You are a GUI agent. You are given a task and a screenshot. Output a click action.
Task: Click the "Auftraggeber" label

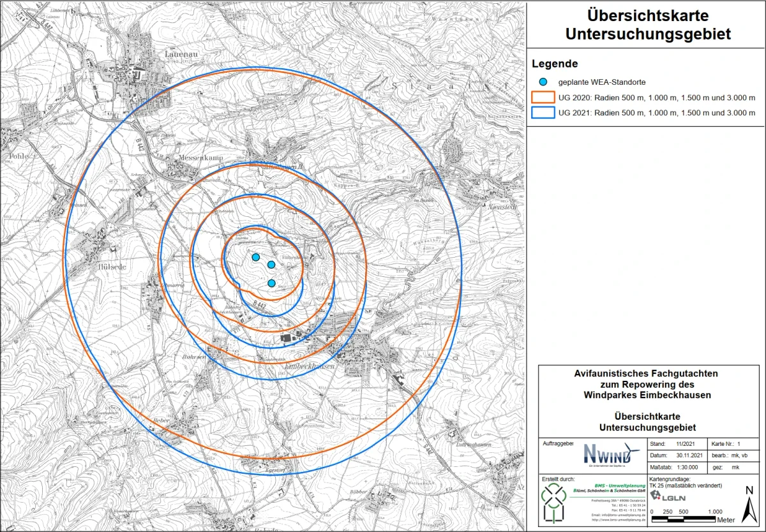coord(557,443)
